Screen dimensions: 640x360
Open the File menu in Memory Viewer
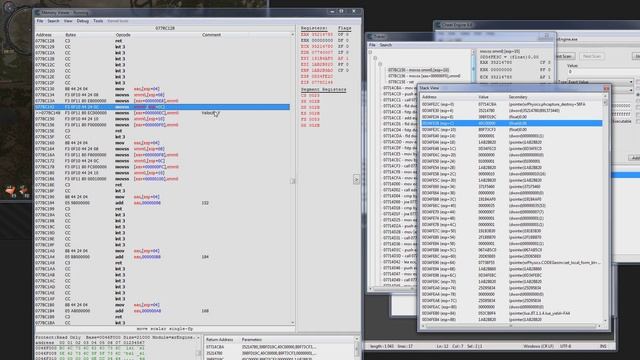pos(40,21)
